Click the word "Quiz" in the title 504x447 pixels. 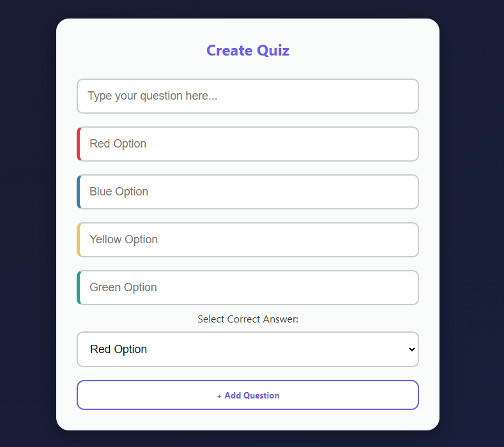pyautogui.click(x=273, y=50)
